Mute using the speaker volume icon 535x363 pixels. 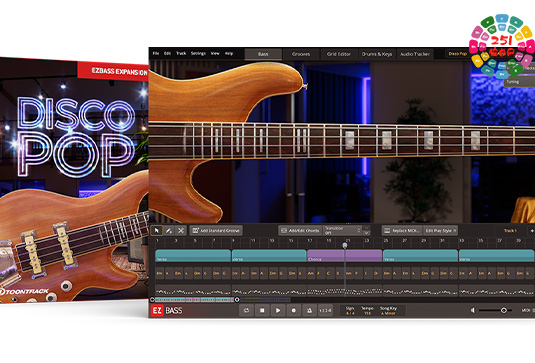point(473,310)
